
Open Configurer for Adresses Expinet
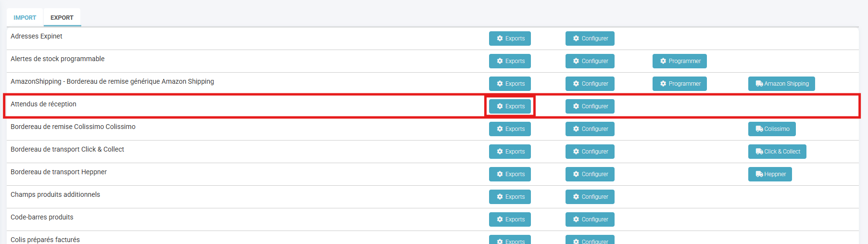pos(590,39)
